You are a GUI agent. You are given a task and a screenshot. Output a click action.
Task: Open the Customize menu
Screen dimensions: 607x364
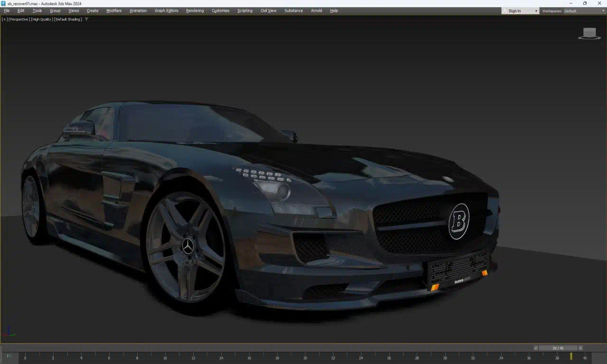click(x=220, y=10)
